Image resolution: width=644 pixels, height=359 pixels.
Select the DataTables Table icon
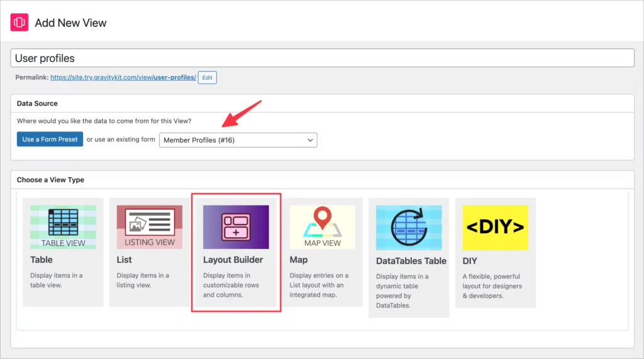click(409, 228)
